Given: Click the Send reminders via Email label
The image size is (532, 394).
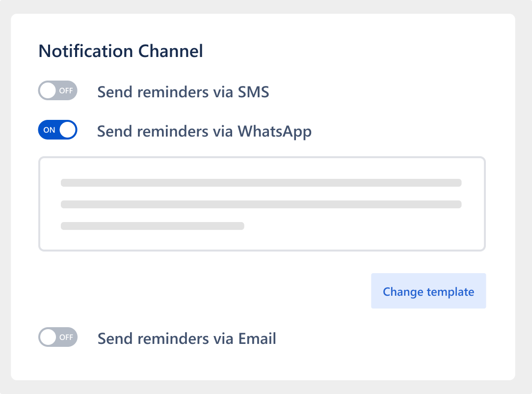Looking at the screenshot, I should pos(186,338).
